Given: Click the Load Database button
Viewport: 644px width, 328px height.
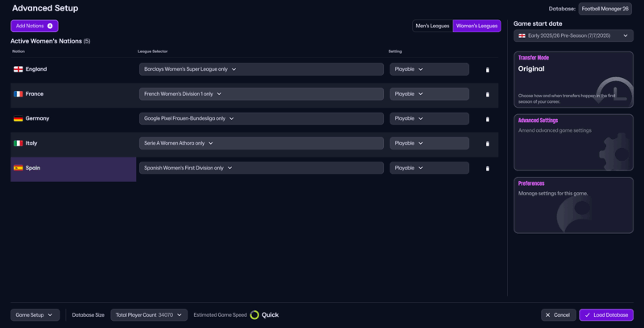Looking at the screenshot, I should pos(606,315).
